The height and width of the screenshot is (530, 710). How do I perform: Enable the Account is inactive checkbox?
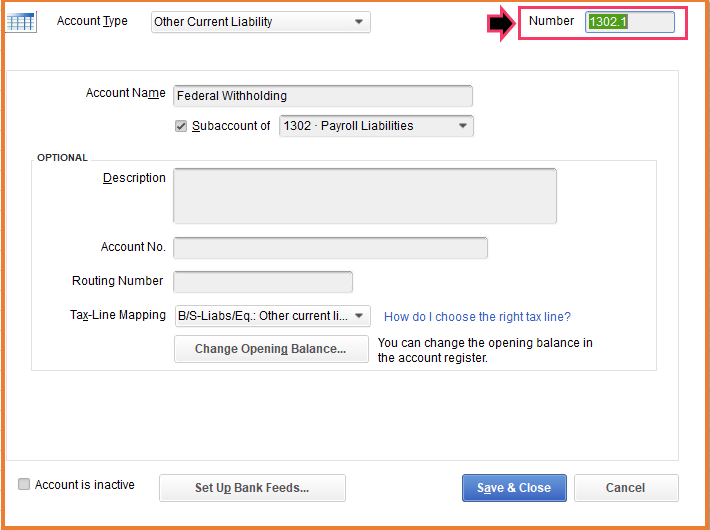tap(24, 485)
